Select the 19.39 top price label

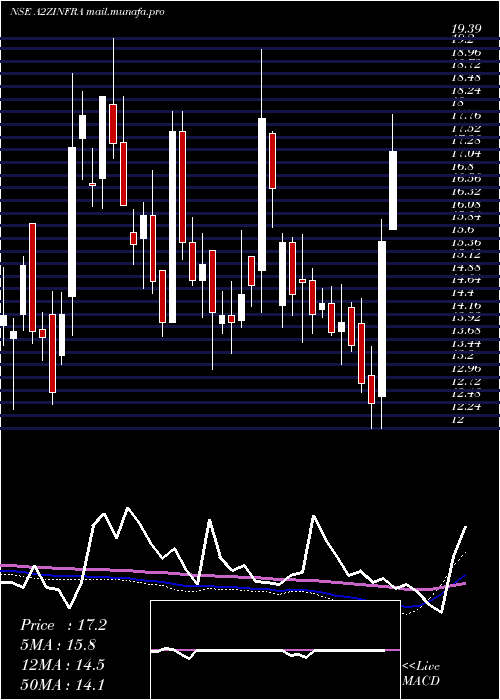pyautogui.click(x=467, y=29)
